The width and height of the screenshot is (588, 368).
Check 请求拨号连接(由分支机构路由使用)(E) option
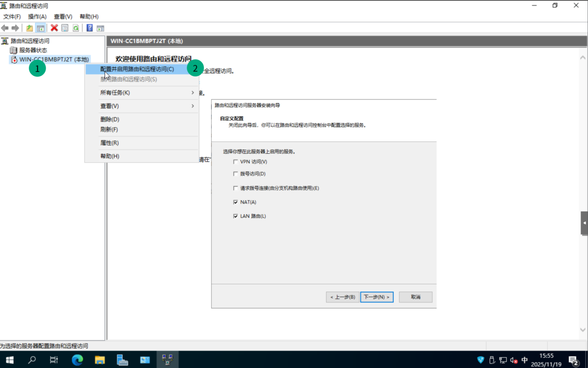pyautogui.click(x=236, y=188)
